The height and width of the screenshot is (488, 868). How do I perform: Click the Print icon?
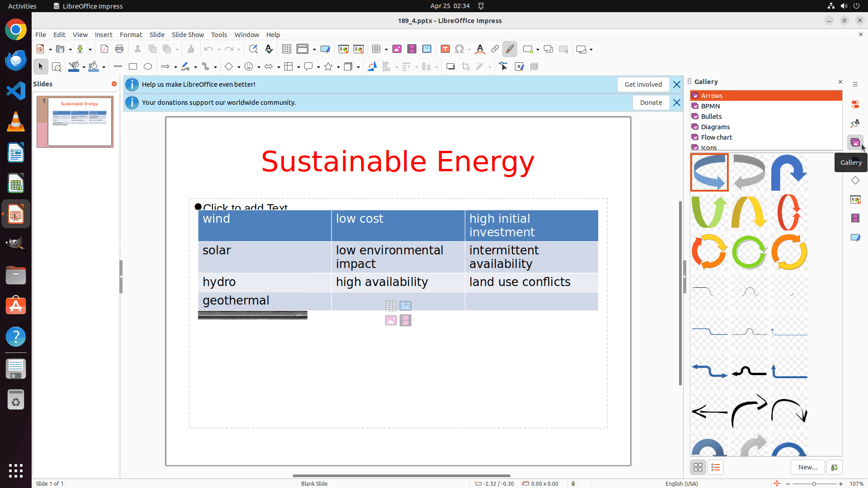(x=119, y=49)
